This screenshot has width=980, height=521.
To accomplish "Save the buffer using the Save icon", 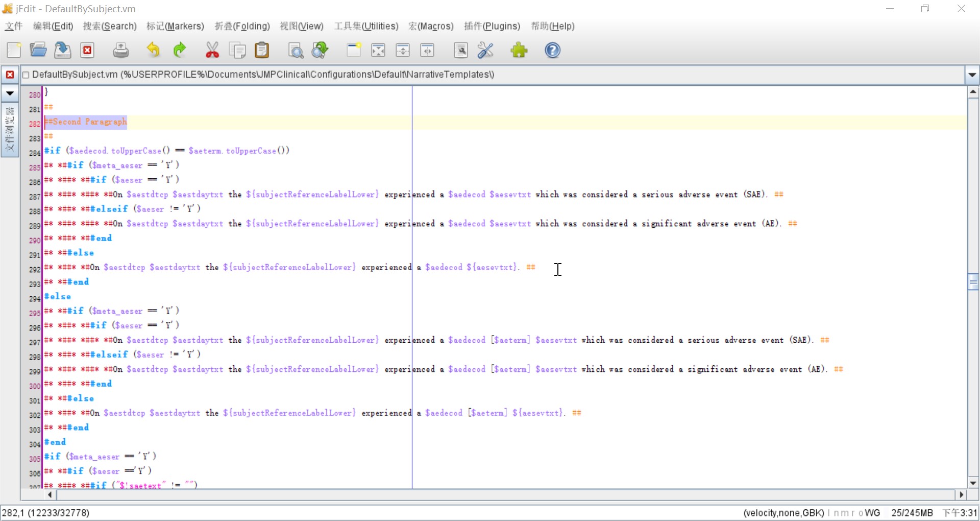I will pos(63,50).
